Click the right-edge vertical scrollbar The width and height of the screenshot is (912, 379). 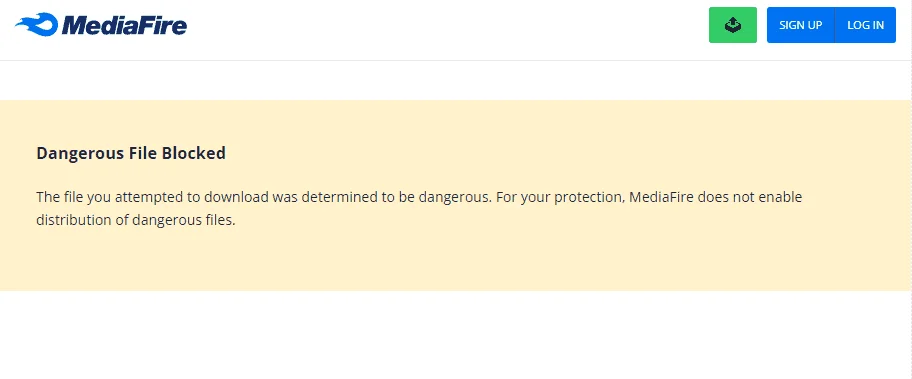click(x=910, y=190)
